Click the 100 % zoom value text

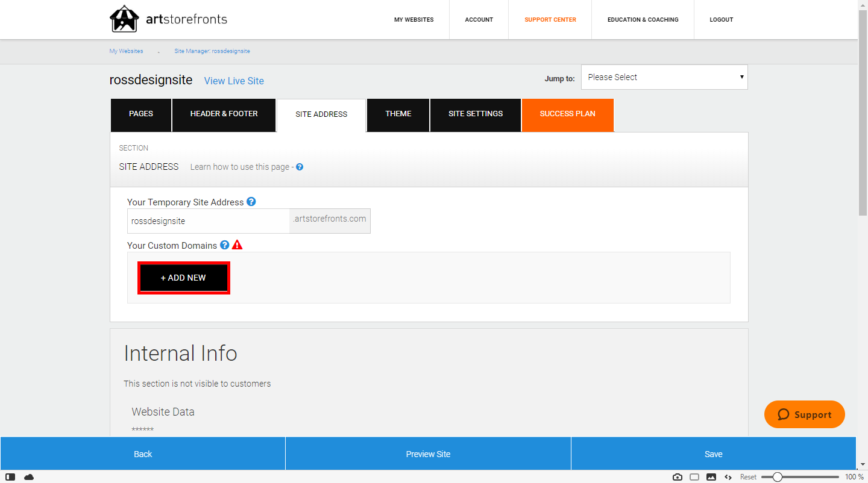[x=854, y=477]
